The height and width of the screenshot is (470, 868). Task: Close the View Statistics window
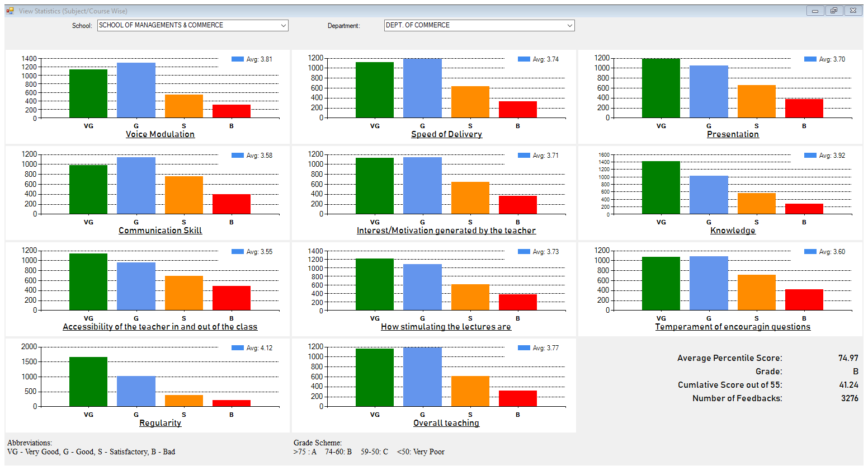tap(852, 11)
